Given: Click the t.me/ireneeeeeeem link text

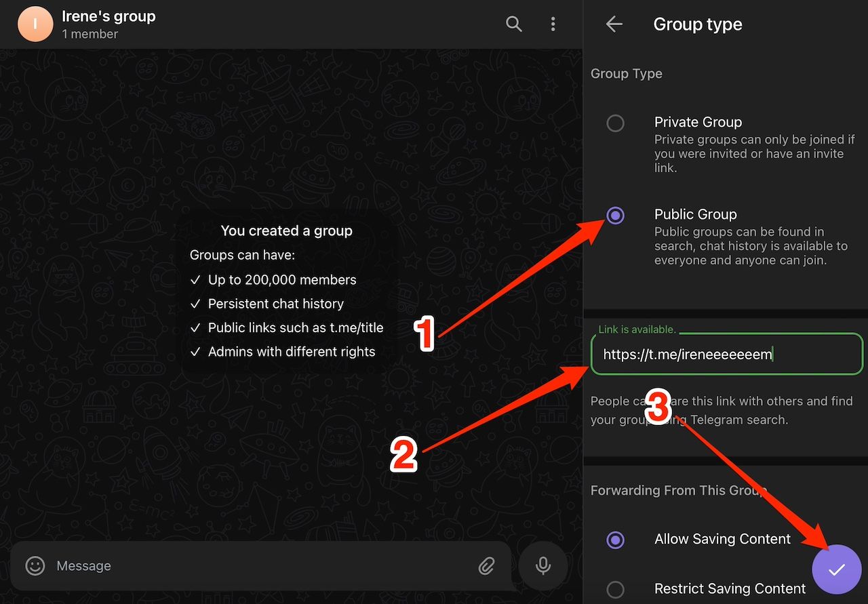Looking at the screenshot, I should click(x=687, y=354).
